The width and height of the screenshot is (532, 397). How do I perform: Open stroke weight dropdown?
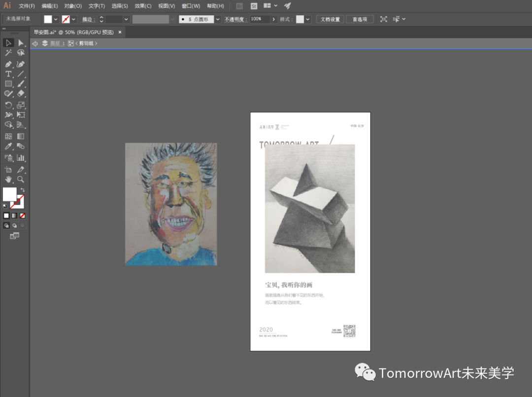click(x=126, y=19)
